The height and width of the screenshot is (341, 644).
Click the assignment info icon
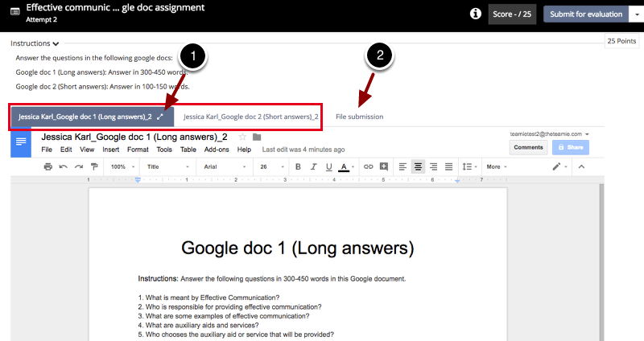click(x=475, y=14)
